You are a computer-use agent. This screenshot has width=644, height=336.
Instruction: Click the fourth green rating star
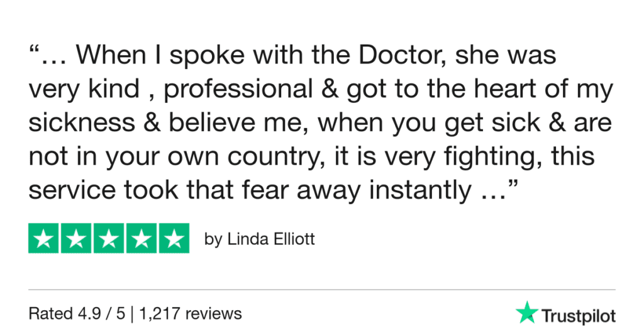coord(141,239)
